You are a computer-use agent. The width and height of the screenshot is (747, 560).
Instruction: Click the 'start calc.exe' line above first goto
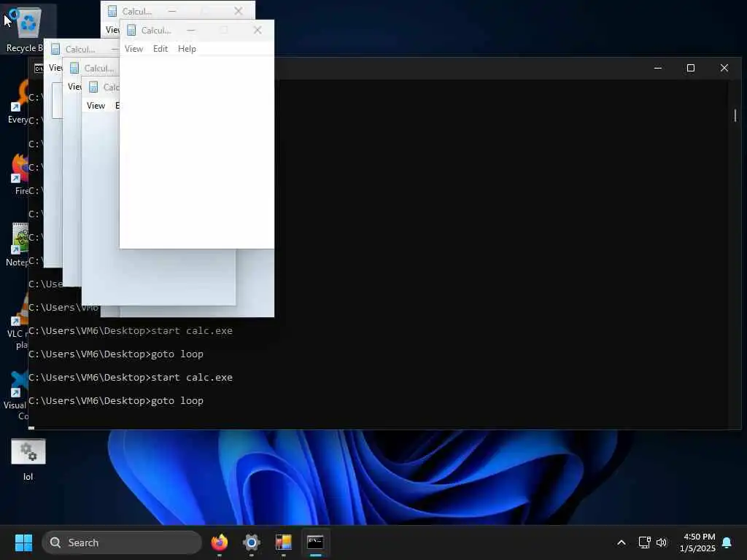click(x=131, y=330)
